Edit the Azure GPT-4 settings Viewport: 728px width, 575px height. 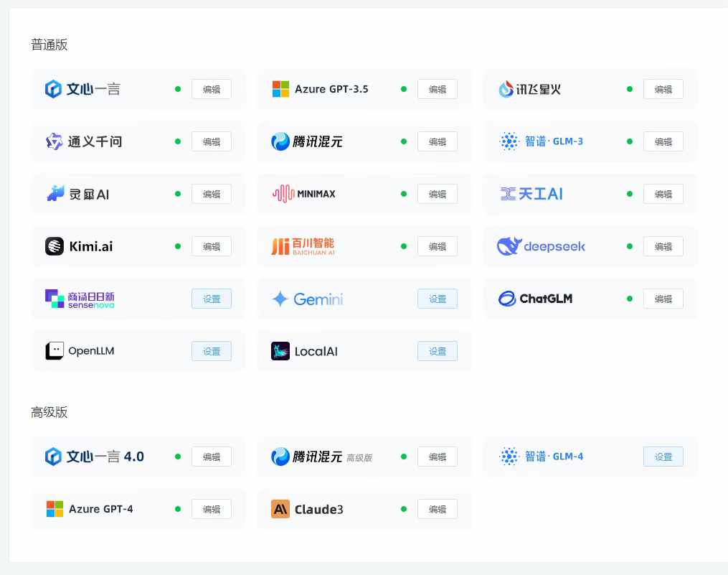pos(212,510)
